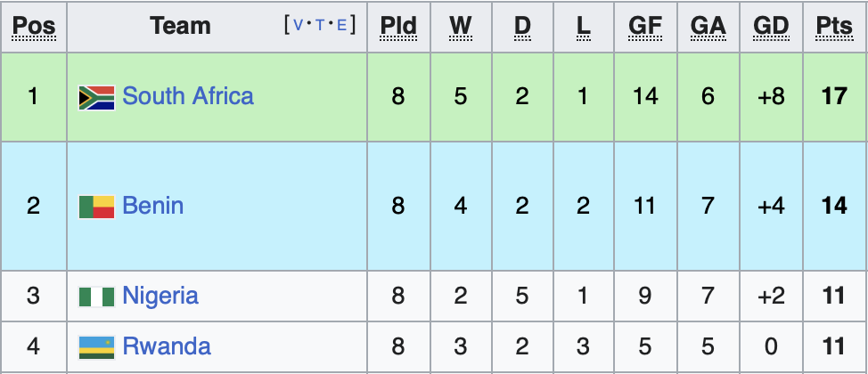Open the Benin team link
This screenshot has width=868, height=374.
pos(153,206)
